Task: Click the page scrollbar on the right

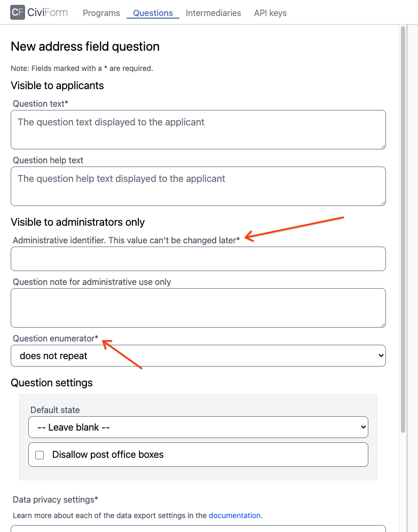Action: (403, 229)
